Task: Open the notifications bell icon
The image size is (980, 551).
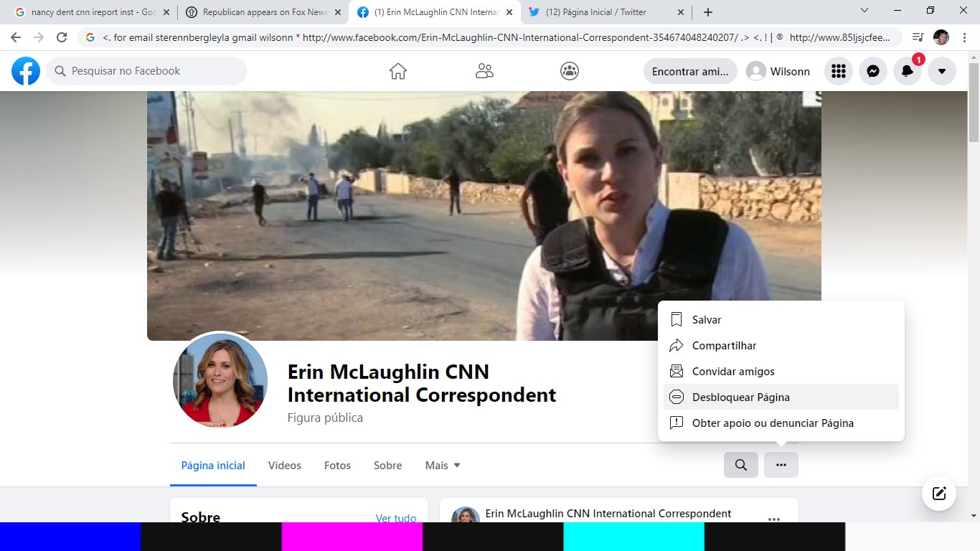Action: (908, 71)
